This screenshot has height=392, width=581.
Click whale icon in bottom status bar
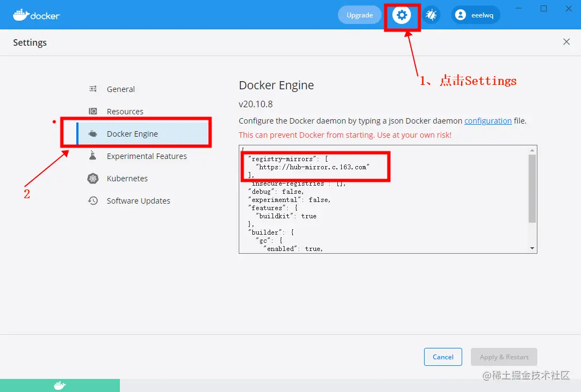pos(59,385)
